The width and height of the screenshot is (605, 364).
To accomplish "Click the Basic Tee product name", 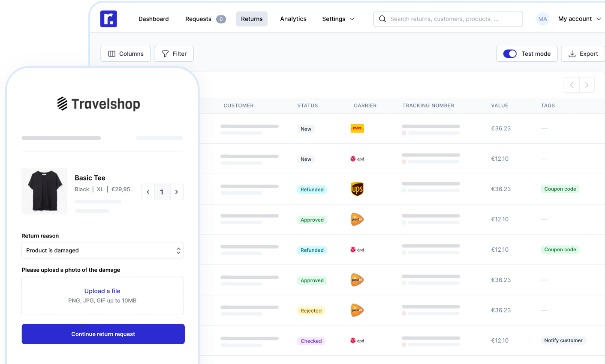I will (x=90, y=178).
